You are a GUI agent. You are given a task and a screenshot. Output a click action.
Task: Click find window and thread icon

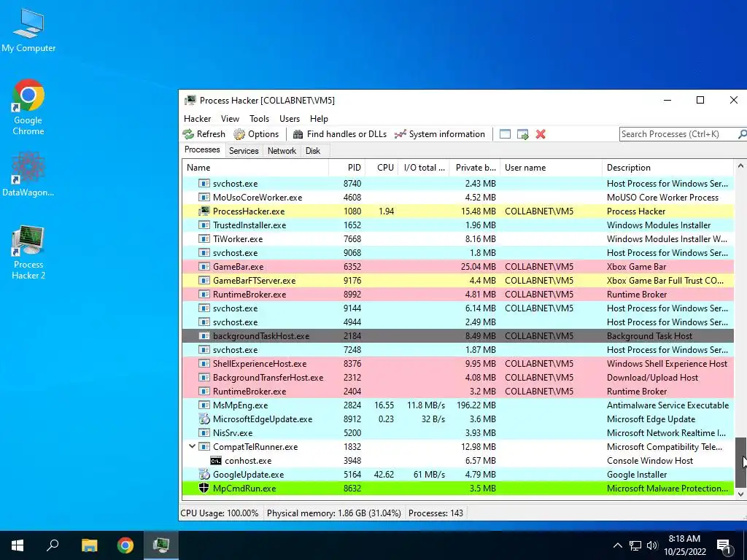[x=522, y=134]
